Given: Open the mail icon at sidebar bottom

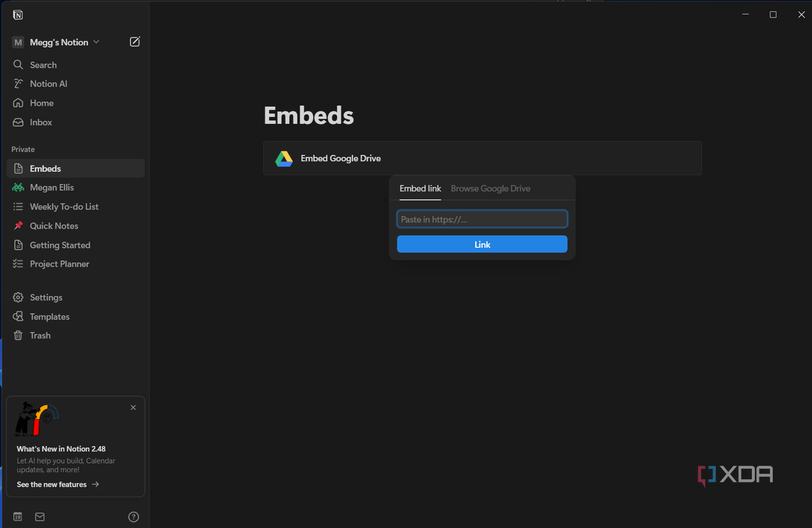Looking at the screenshot, I should [x=40, y=517].
